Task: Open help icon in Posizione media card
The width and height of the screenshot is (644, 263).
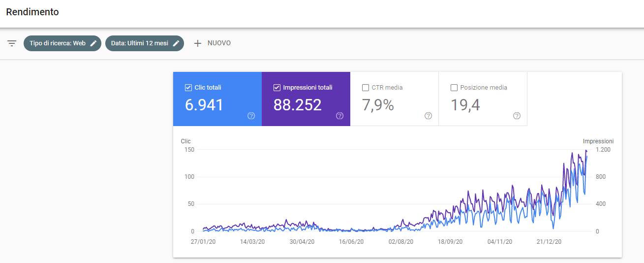Action: [517, 116]
